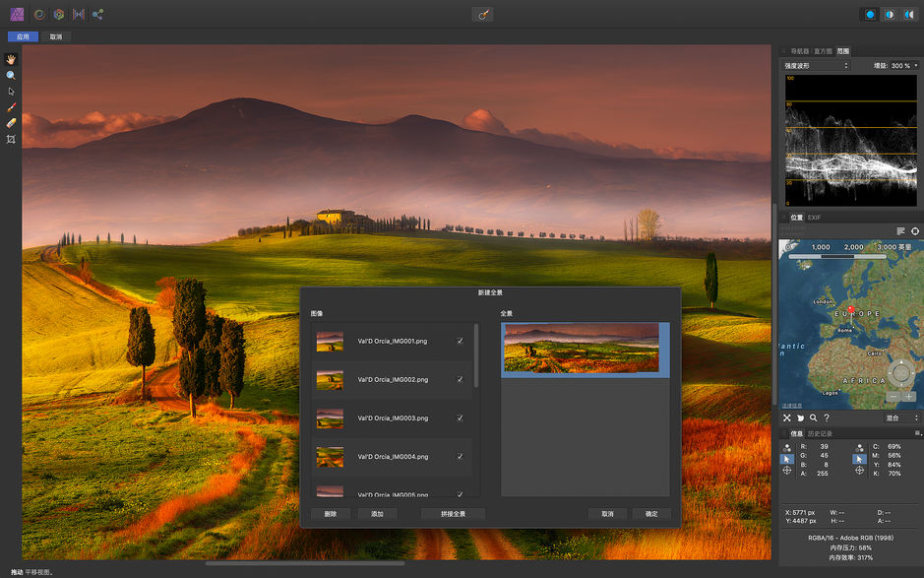Select the Hand pan tool in the left toolbar
This screenshot has width=924, height=578.
tap(11, 60)
